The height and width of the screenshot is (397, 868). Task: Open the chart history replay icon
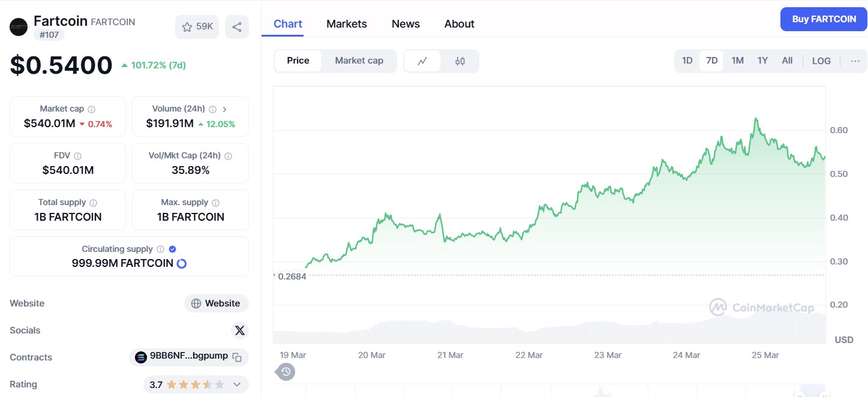pos(286,372)
